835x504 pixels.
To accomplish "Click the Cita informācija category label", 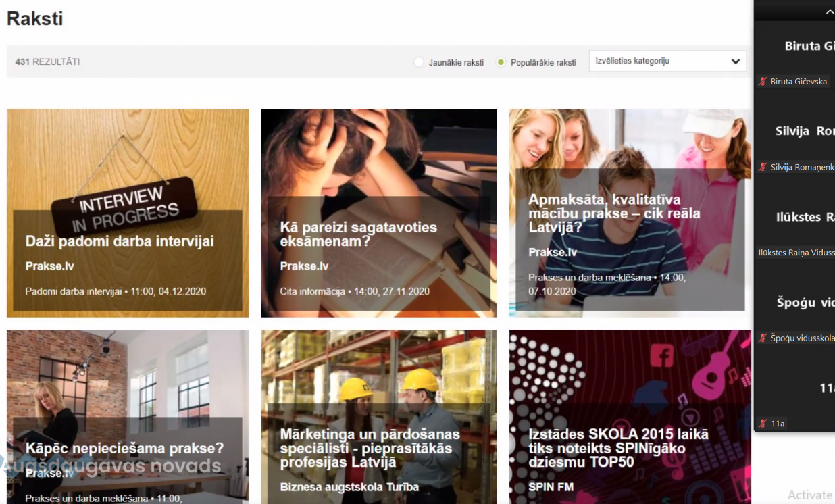I will (x=311, y=292).
